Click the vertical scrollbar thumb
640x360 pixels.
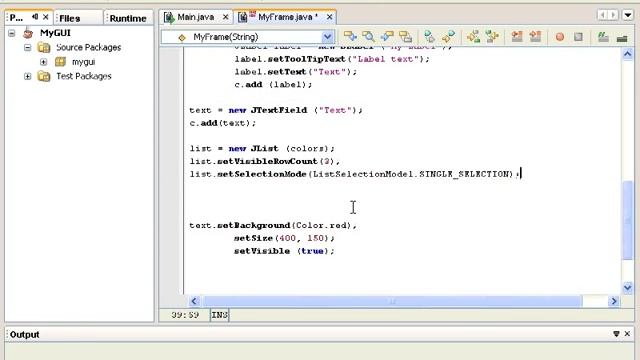point(628,220)
